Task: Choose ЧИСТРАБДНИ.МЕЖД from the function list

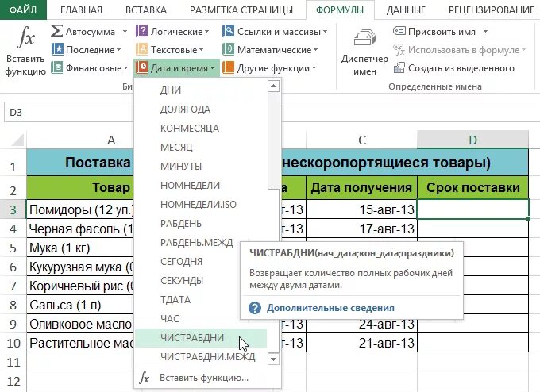Action: click(x=201, y=357)
